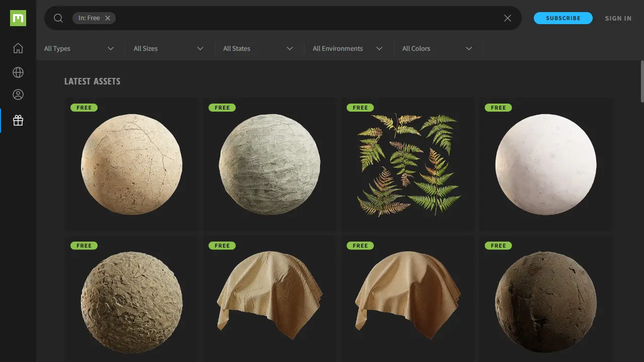644x362 pixels.
Task: Open the globe browse icon
Action: tap(18, 72)
